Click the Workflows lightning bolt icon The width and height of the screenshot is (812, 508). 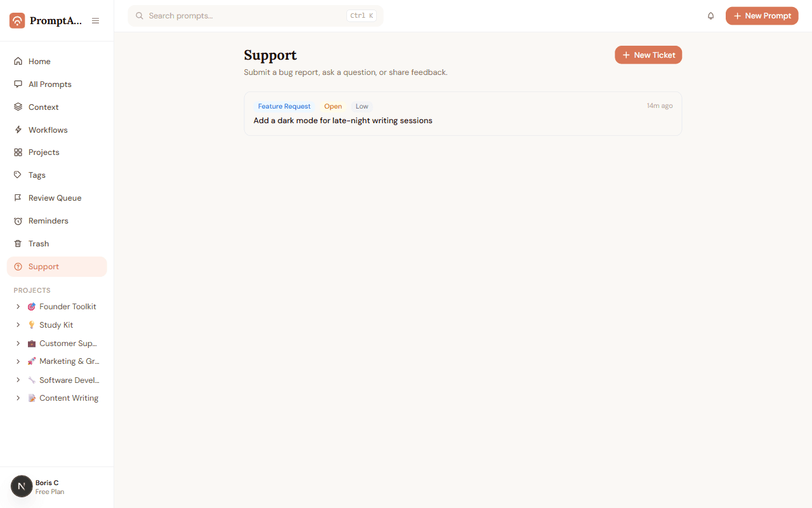pos(18,130)
